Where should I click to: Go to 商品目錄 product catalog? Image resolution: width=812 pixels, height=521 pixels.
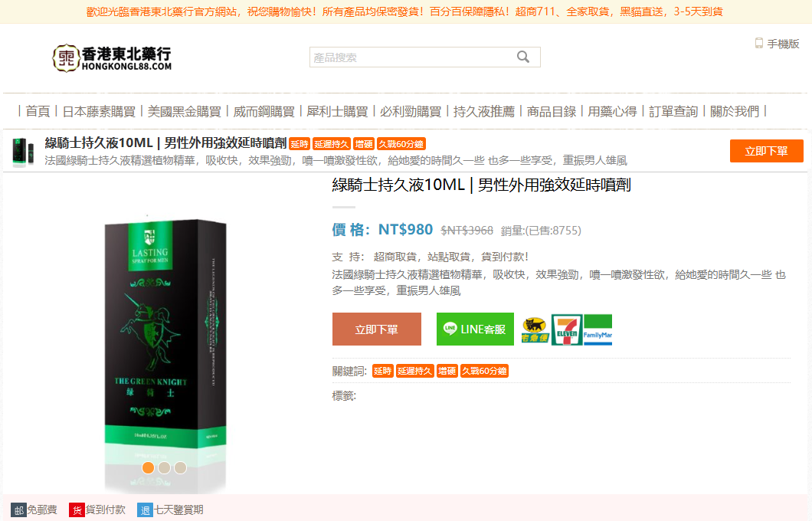pyautogui.click(x=552, y=111)
